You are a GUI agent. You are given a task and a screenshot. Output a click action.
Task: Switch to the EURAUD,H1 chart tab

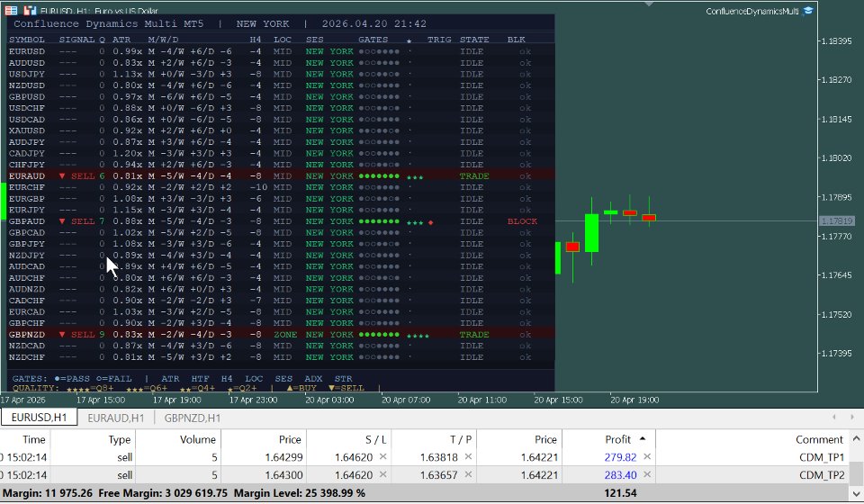(x=116, y=418)
